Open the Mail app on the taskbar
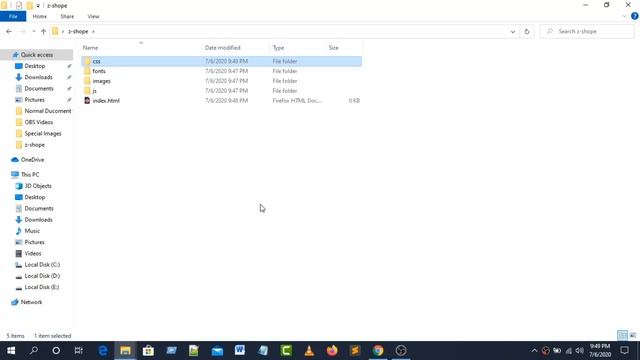Viewport: 640px width, 360px height. click(x=217, y=351)
